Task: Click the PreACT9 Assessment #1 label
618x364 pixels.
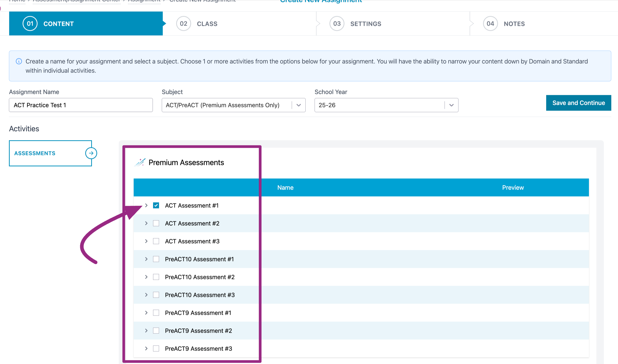Action: tap(198, 313)
